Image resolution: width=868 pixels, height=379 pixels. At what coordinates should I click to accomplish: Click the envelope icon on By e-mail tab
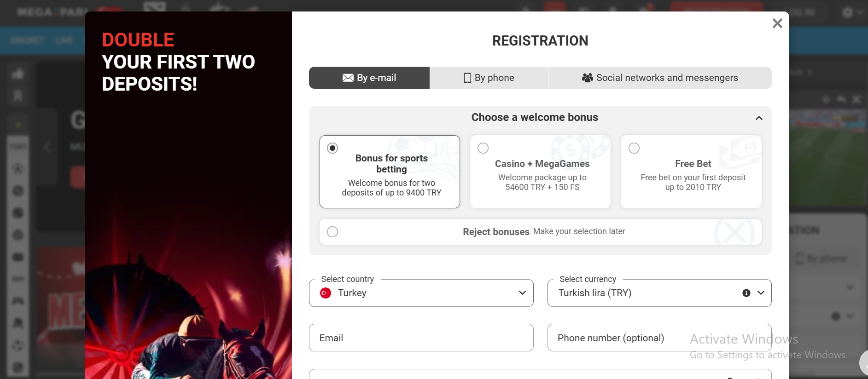tap(348, 78)
